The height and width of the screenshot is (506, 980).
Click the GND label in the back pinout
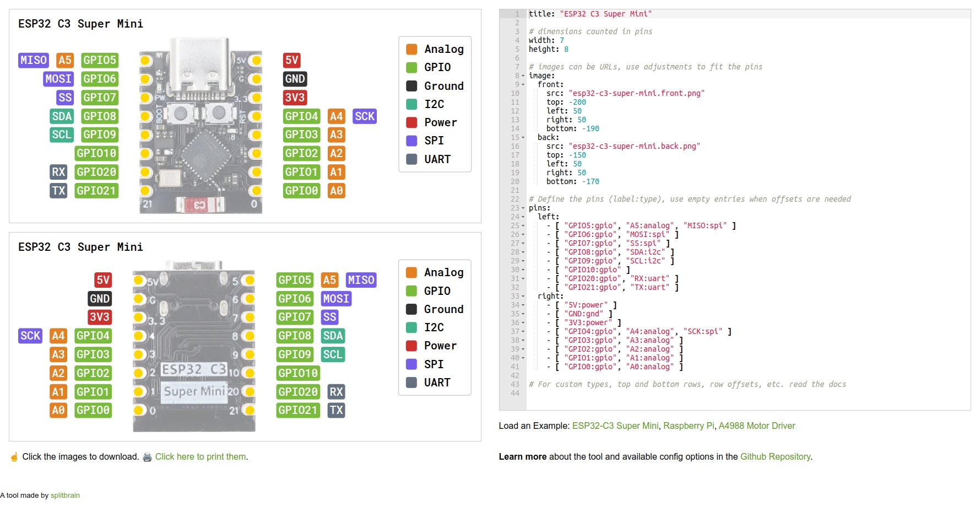(x=100, y=299)
